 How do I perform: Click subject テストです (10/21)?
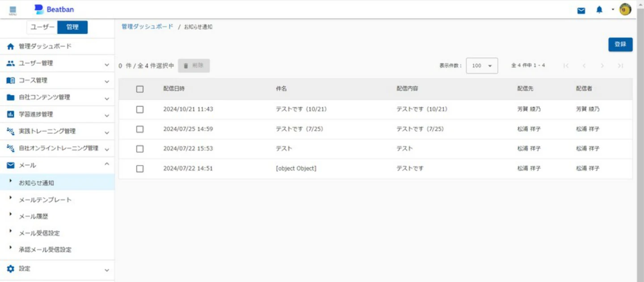(301, 109)
